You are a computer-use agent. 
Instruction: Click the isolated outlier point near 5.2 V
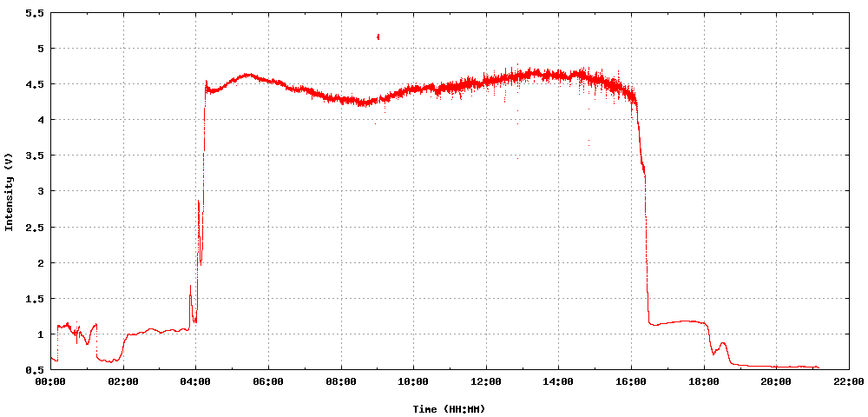tap(378, 36)
